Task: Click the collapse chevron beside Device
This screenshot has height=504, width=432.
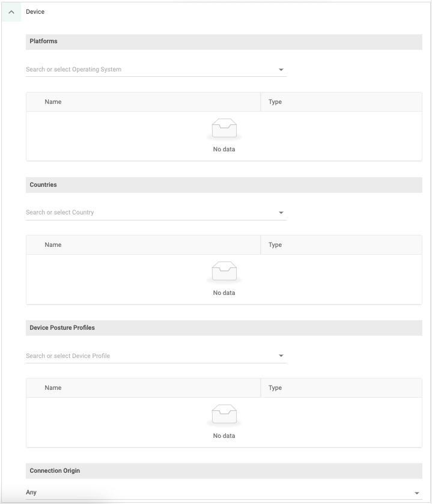Action: click(11, 11)
